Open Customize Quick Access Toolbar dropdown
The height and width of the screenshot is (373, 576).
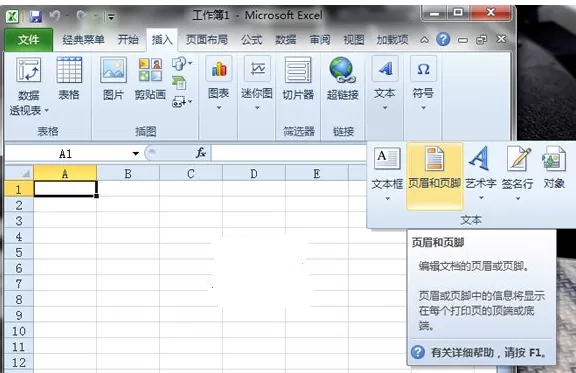pos(111,17)
